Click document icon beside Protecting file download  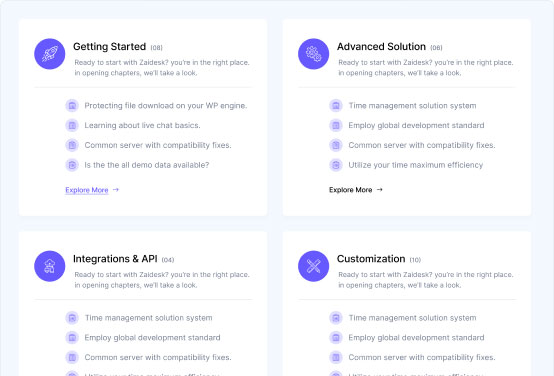point(72,106)
